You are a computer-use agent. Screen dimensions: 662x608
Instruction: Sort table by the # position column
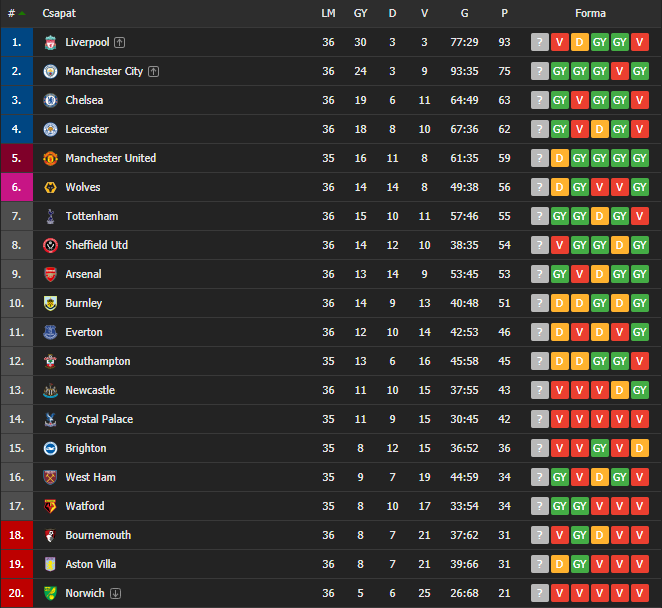point(16,14)
